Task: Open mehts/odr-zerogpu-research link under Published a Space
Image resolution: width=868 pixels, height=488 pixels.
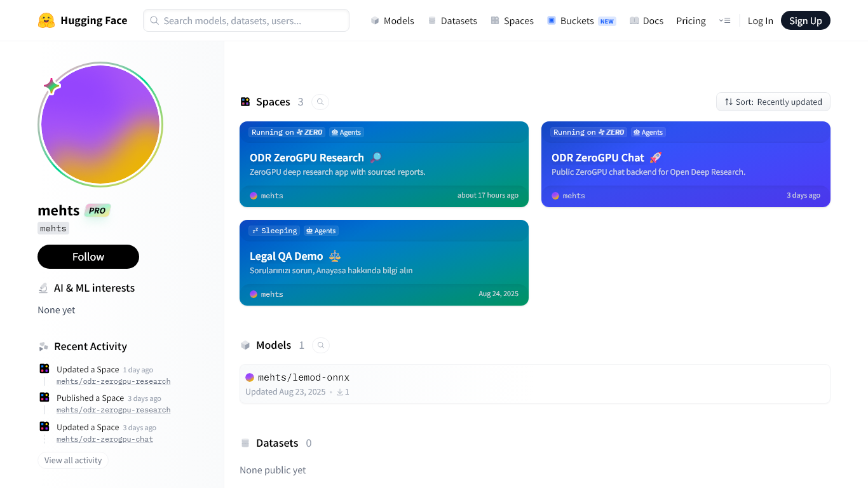Action: tap(113, 410)
